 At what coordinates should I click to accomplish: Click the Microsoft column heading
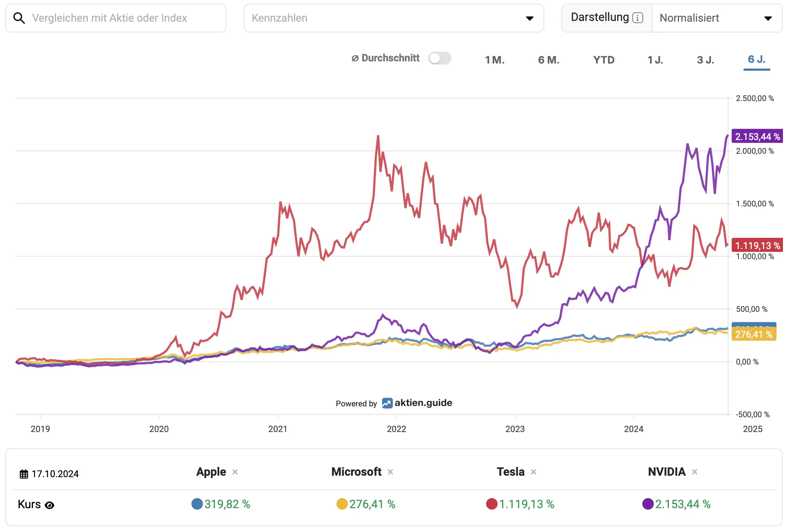(356, 472)
